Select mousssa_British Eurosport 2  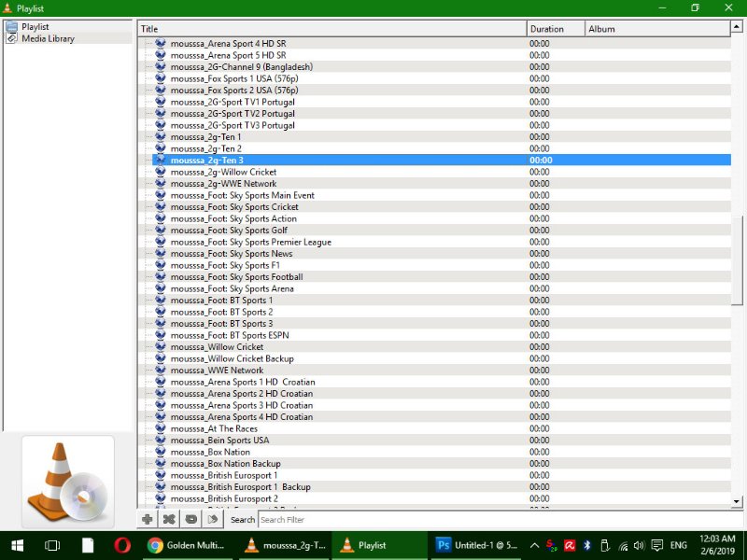(224, 498)
